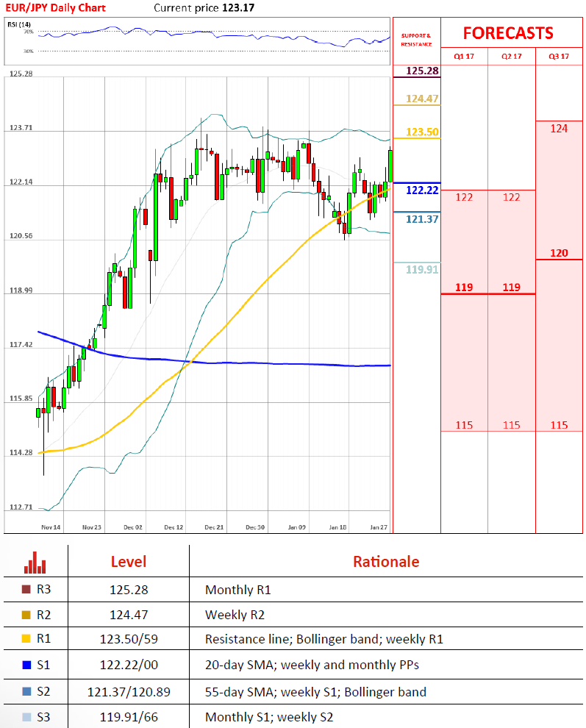This screenshot has width=586, height=728.
Task: Click the Jan 27 date axis label
Action: tap(379, 527)
